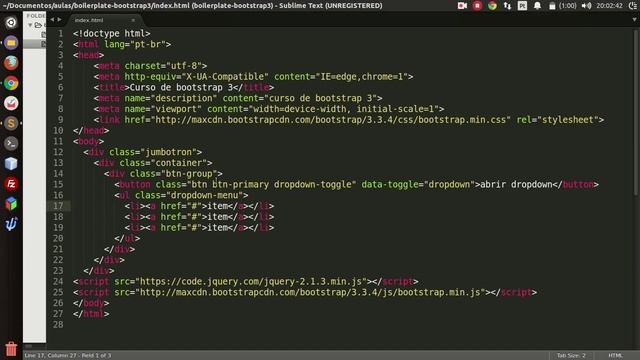Collapse the sidebar project folder

click(30, 25)
